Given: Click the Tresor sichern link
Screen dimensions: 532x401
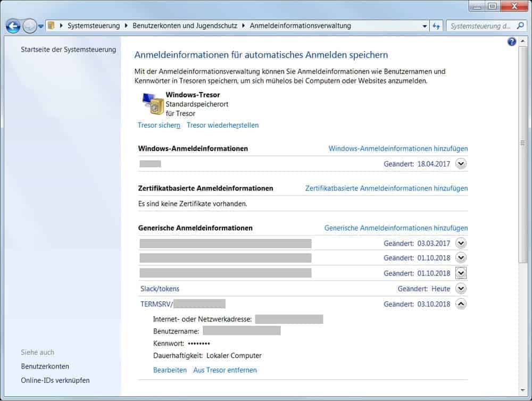Looking at the screenshot, I should click(159, 125).
